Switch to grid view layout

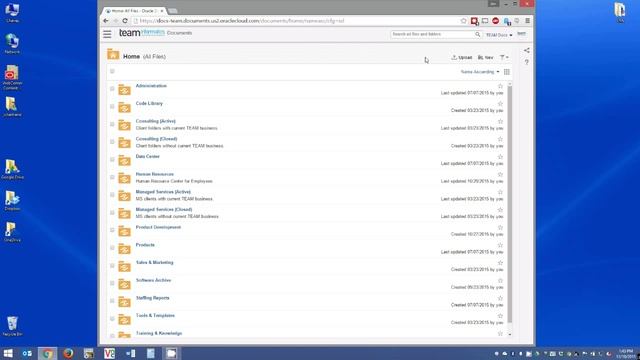tap(507, 72)
